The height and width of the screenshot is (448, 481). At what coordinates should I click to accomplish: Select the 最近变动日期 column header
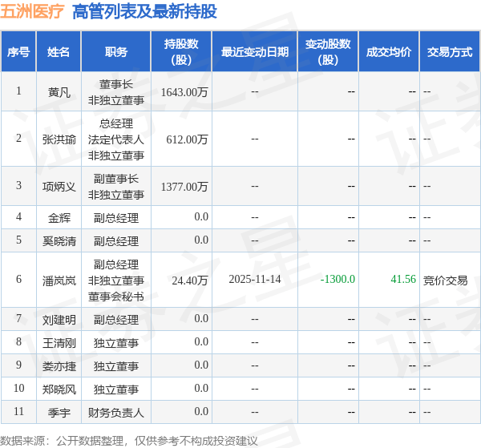(x=255, y=52)
